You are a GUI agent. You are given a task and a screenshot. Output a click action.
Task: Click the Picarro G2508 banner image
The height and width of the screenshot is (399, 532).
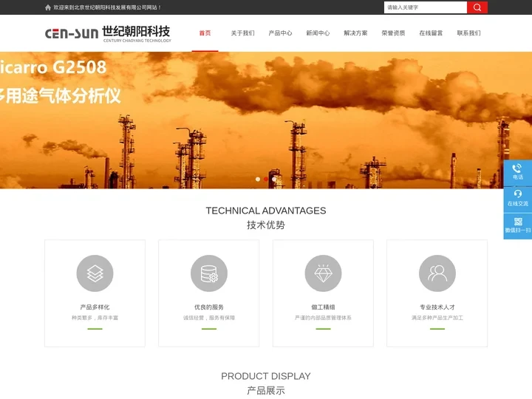266,120
